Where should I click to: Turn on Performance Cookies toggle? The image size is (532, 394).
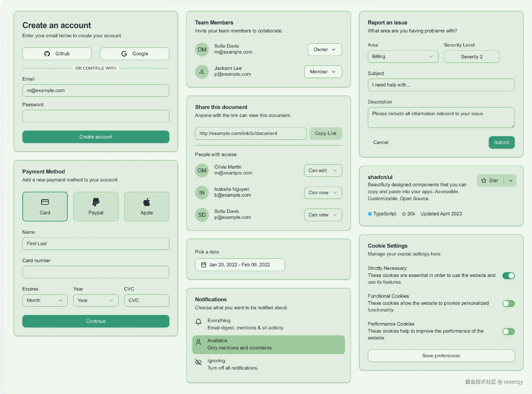coord(508,331)
